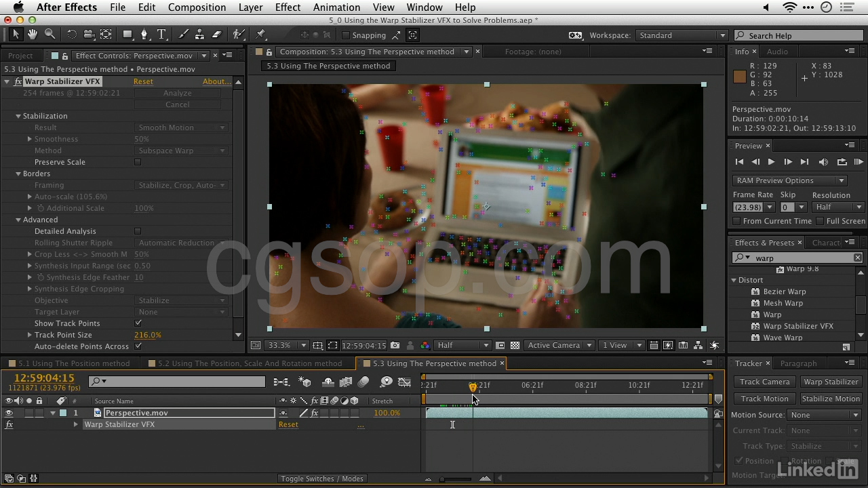Click the Stabilize Motion button
Screen dimensions: 868x488
point(831,399)
